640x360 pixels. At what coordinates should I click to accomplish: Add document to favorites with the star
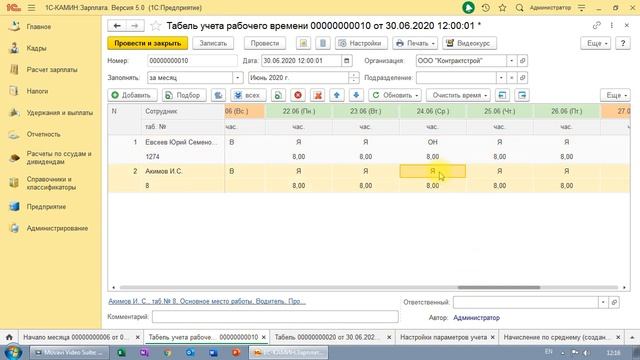(155, 26)
